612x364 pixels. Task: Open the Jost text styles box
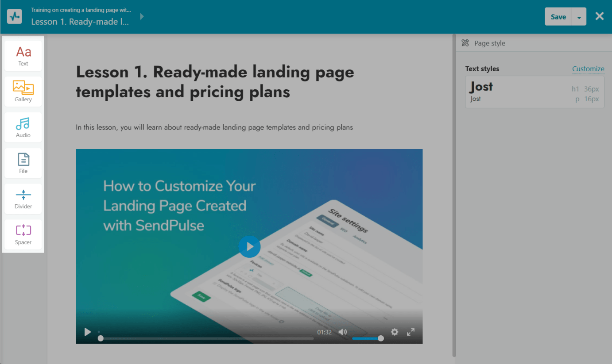coord(534,92)
